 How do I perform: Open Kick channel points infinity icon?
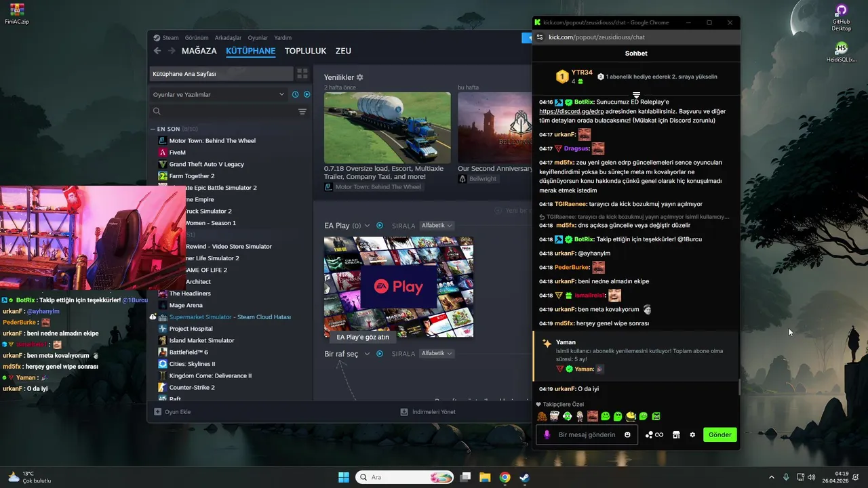(x=654, y=434)
